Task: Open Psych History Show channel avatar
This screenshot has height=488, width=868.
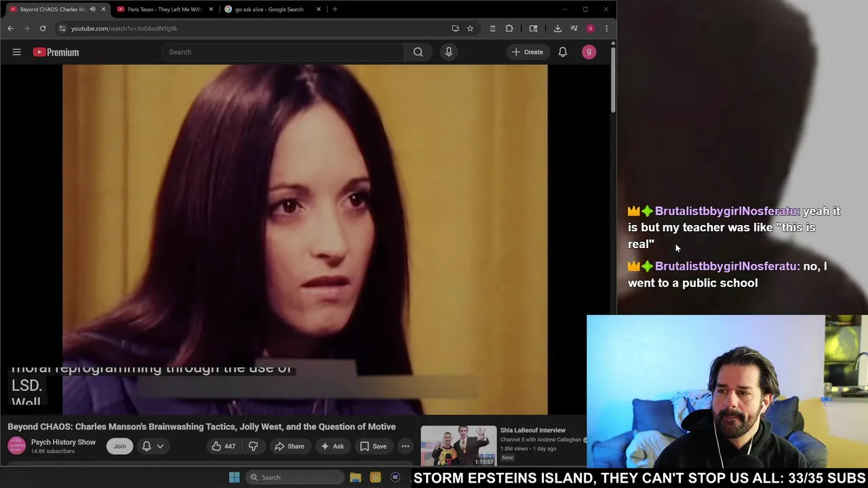Action: click(16, 446)
